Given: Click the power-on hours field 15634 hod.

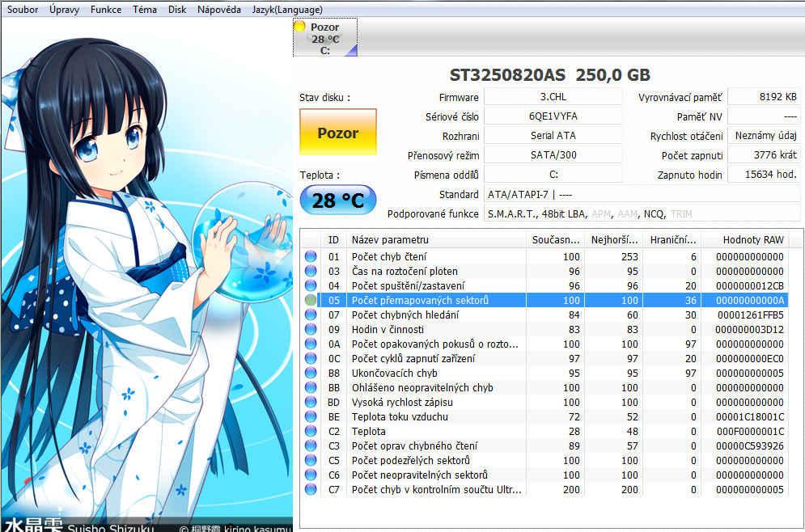Looking at the screenshot, I should [764, 175].
